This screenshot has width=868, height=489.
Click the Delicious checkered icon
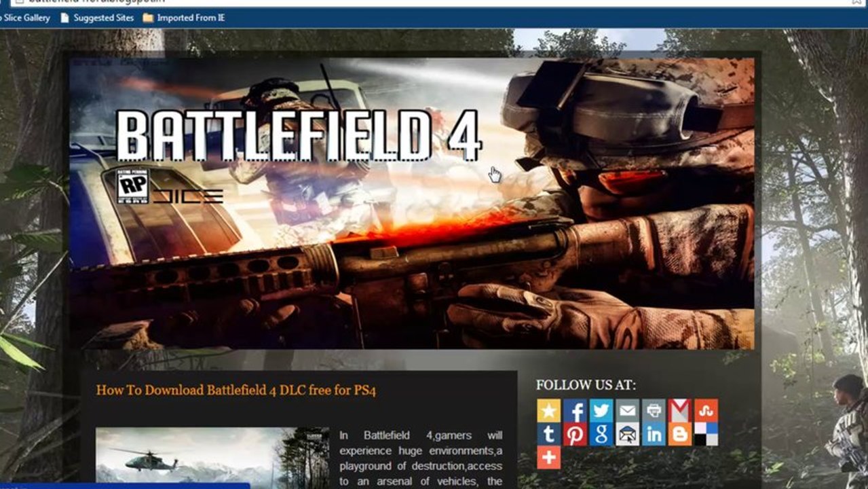pos(706,434)
